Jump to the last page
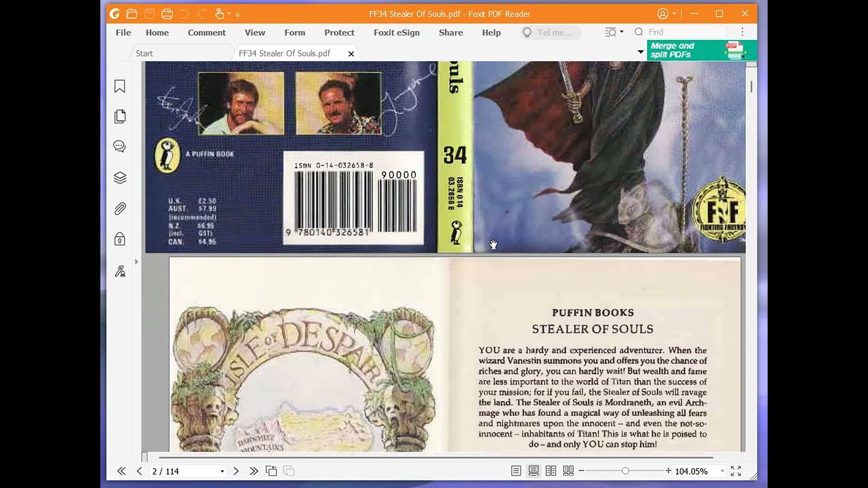 pos(254,471)
